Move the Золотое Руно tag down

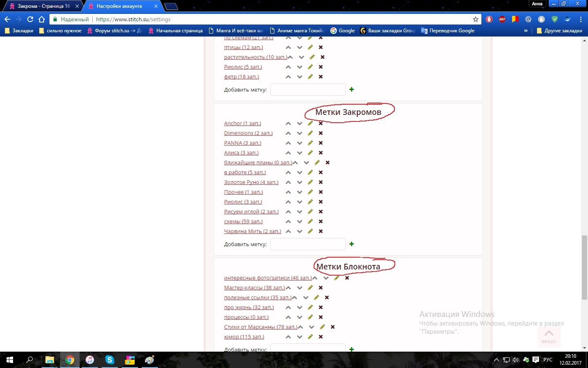pos(300,182)
